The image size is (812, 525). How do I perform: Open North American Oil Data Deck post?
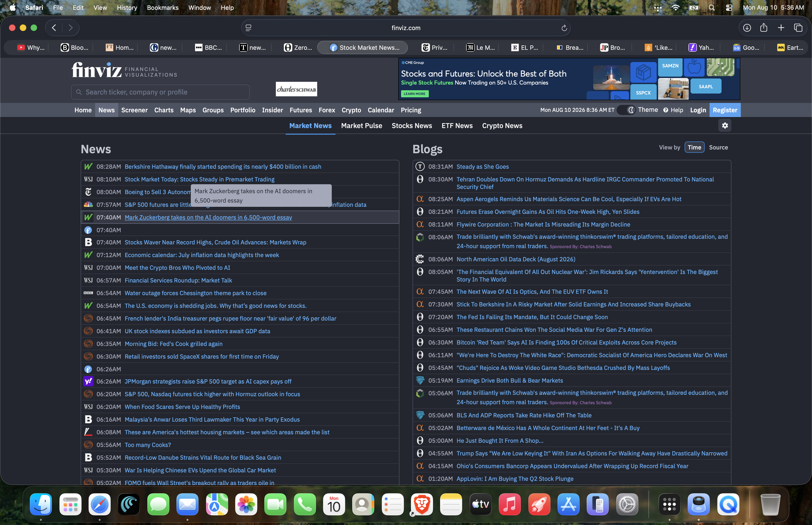click(x=516, y=260)
